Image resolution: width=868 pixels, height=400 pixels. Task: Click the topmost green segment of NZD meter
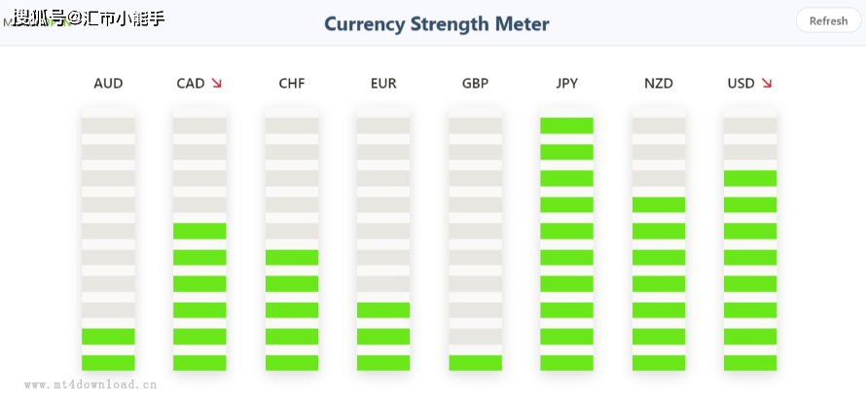[659, 204]
